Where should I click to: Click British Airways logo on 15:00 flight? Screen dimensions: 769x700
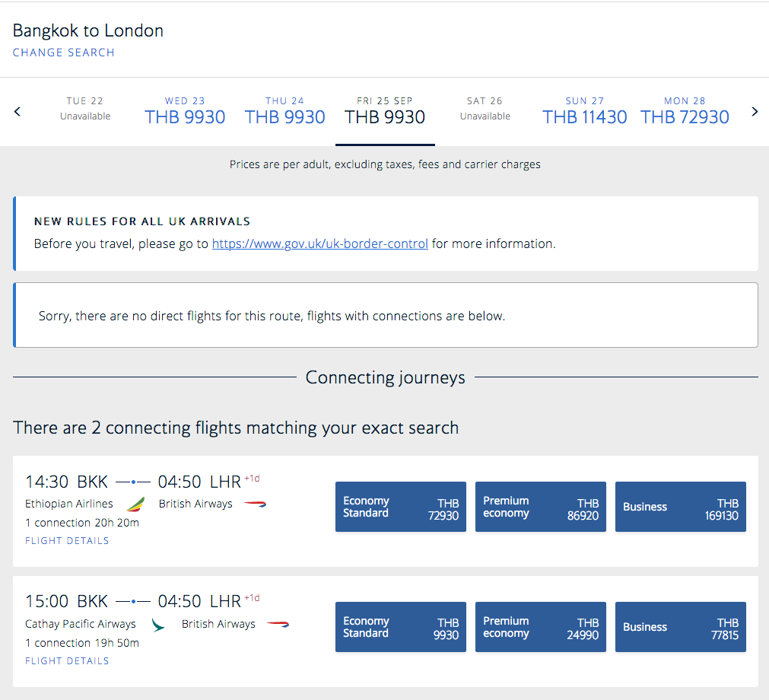coord(278,624)
